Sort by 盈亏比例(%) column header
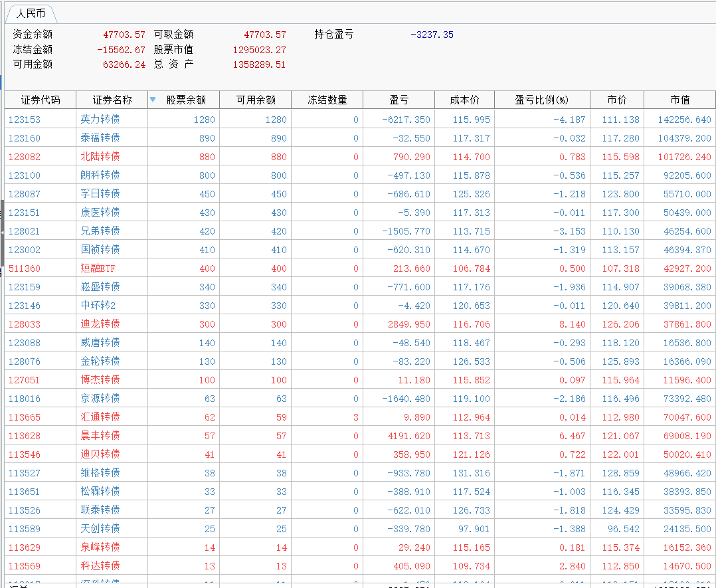Image resolution: width=716 pixels, height=588 pixels. point(542,100)
